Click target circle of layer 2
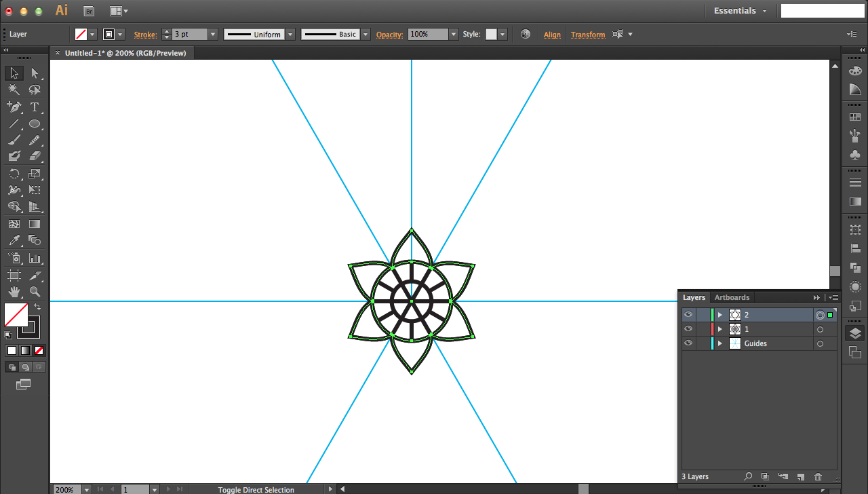The image size is (868, 494). coord(820,315)
